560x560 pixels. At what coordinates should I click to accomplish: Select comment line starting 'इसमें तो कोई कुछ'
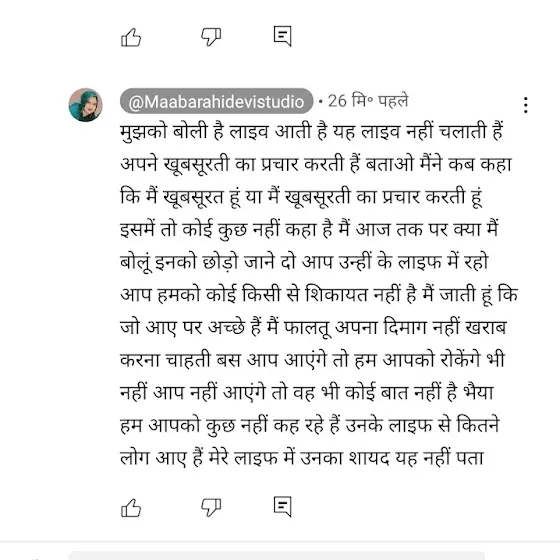tap(309, 230)
